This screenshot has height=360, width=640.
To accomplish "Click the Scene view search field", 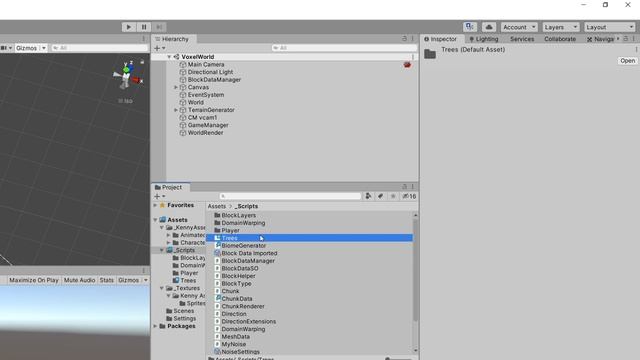I will click(99, 48).
